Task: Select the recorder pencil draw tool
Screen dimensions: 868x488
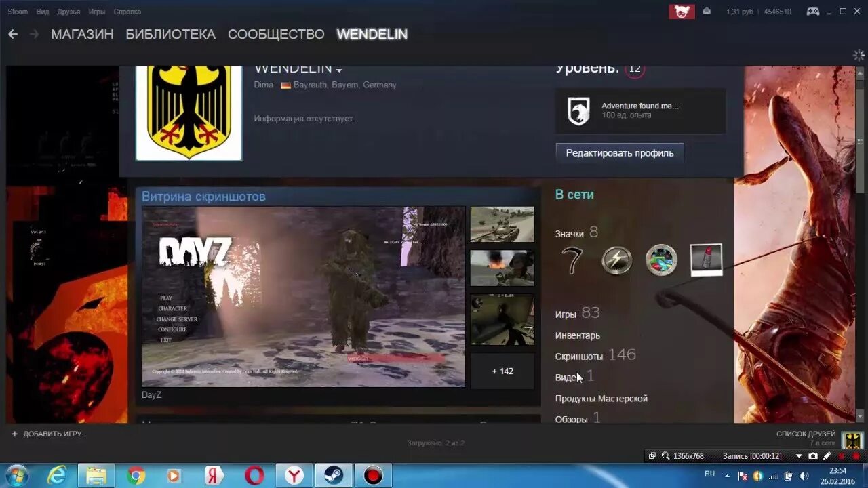Action: click(827, 456)
